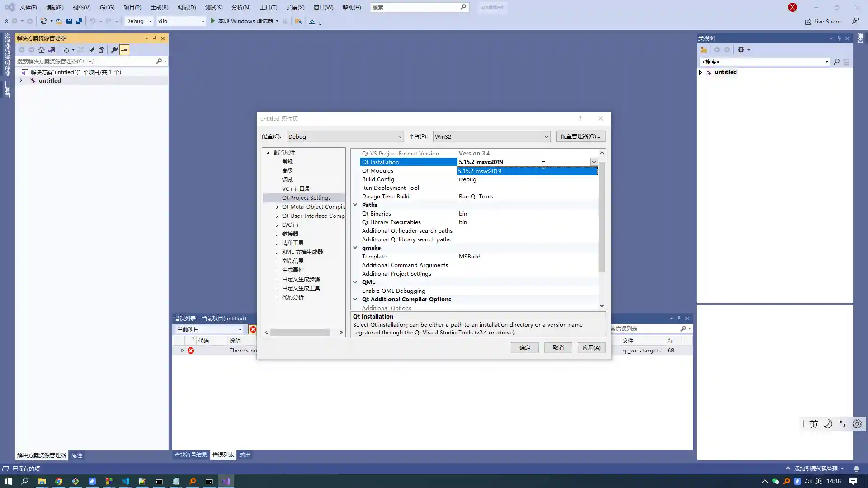Switch to the 属性 tab below Solution Explorer
This screenshot has width=868, height=488.
pyautogui.click(x=77, y=455)
